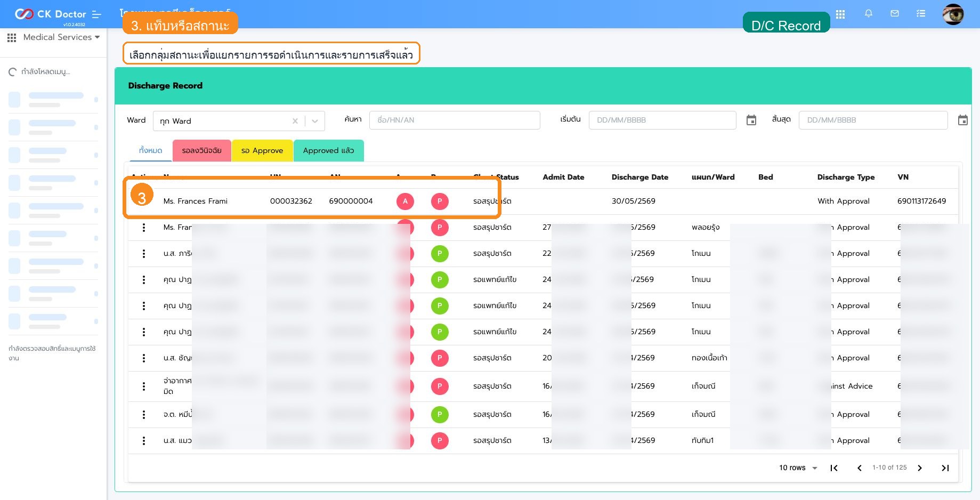Click the user avatar picture
Image resolution: width=980 pixels, height=500 pixels.
(953, 14)
